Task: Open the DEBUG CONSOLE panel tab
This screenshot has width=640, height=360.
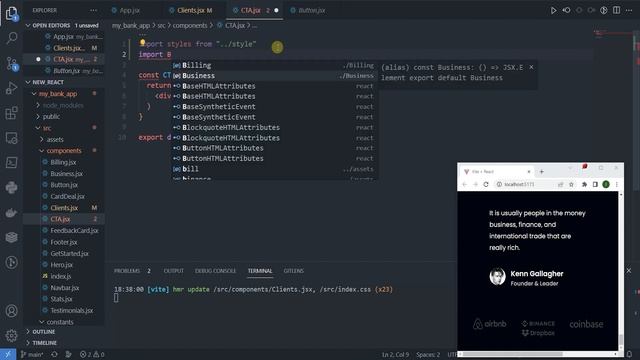Action: click(215, 271)
